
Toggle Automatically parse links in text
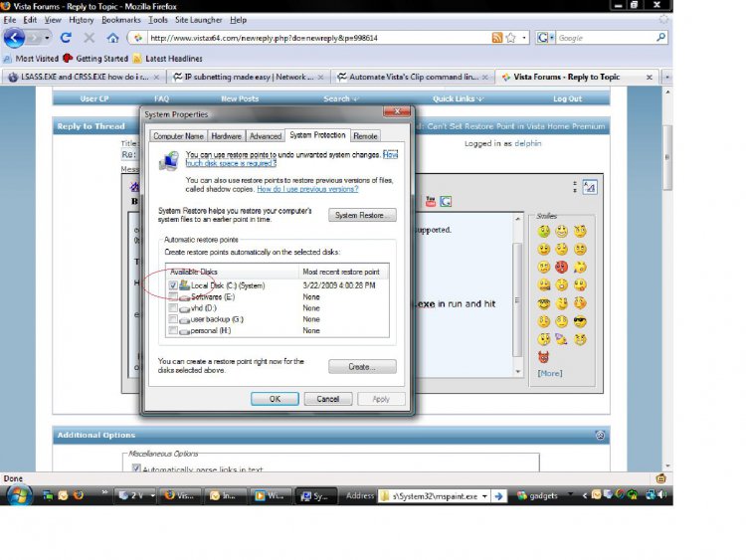136,468
